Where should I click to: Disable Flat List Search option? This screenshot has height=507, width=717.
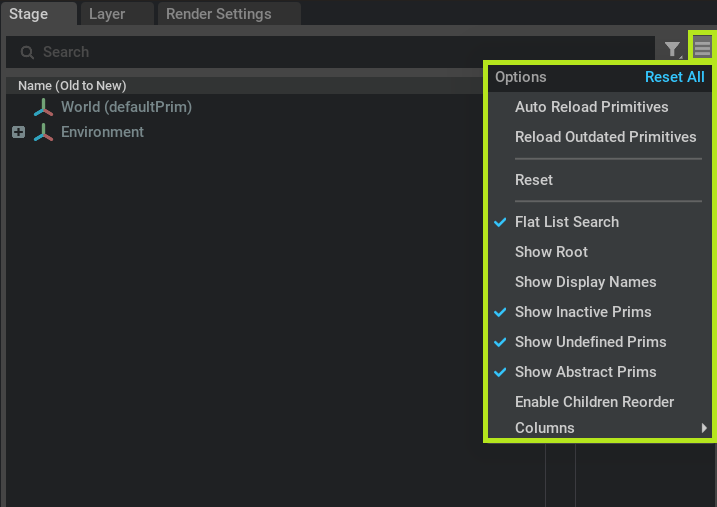tap(566, 222)
